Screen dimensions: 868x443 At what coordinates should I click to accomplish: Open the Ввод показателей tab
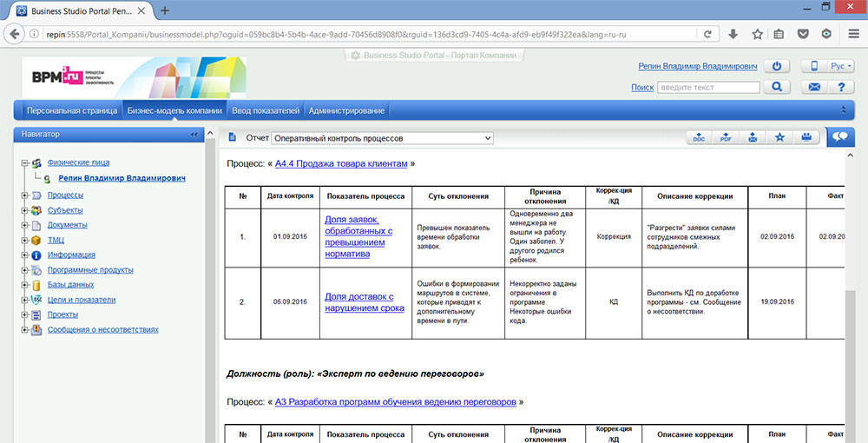pyautogui.click(x=266, y=111)
